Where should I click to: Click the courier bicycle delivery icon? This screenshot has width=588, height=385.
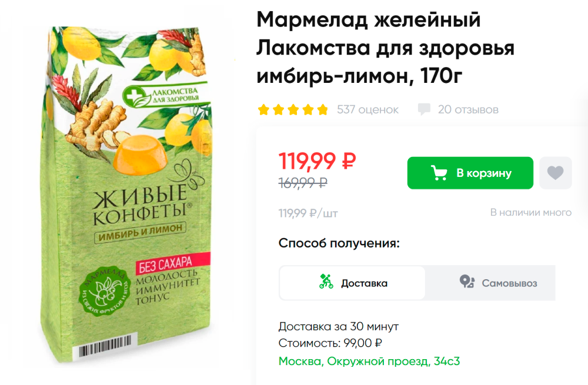[326, 282]
